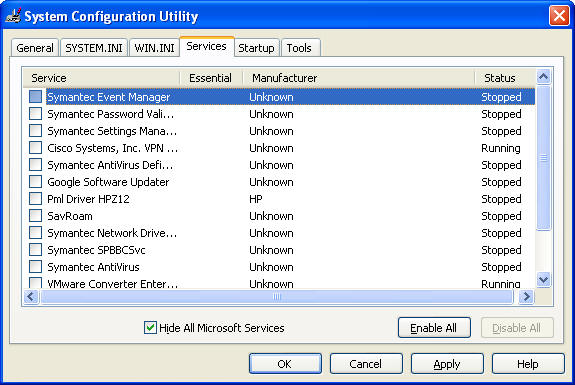Check the Google Software Updater service
Screen dimensions: 575x385
point(36,182)
